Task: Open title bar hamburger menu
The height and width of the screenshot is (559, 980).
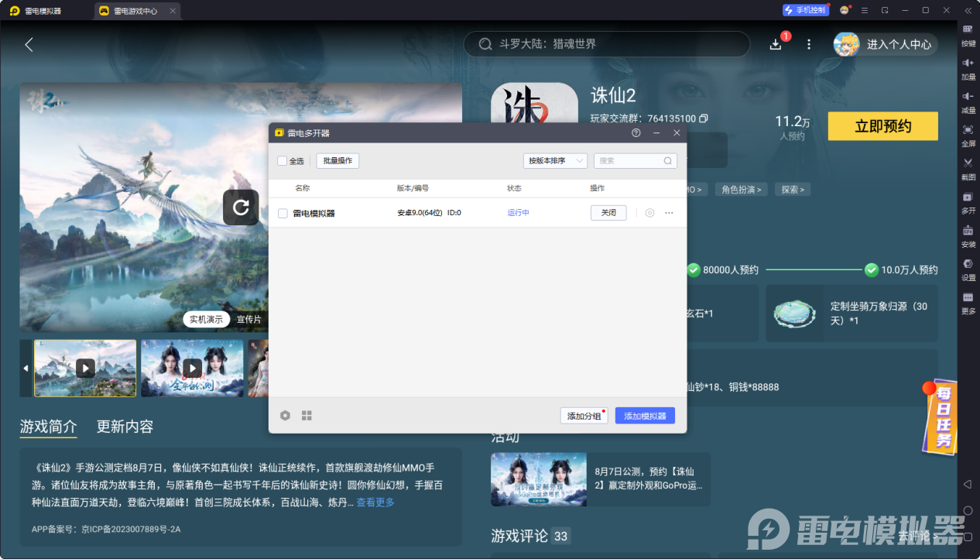Action: pyautogui.click(x=865, y=10)
